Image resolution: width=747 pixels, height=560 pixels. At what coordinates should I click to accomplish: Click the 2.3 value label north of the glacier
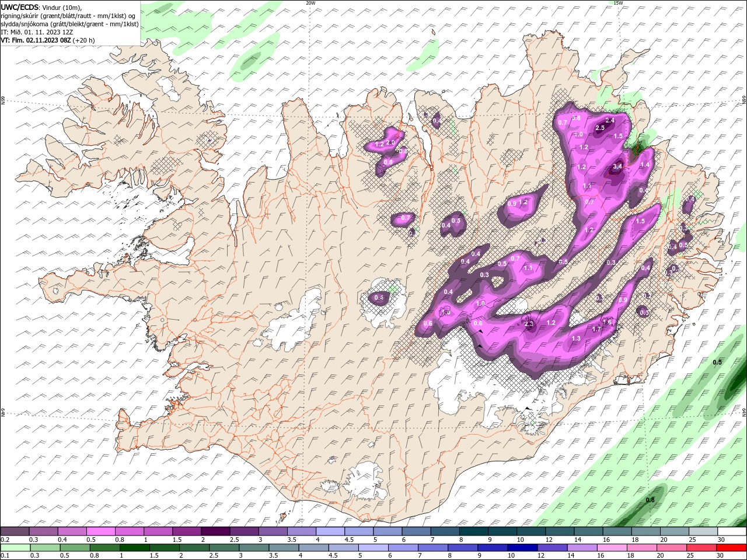point(529,324)
